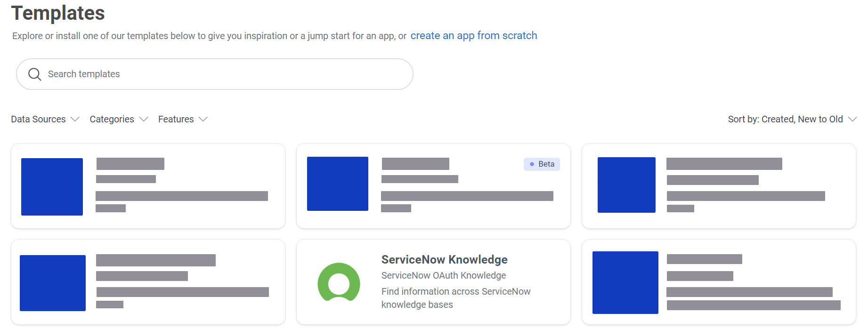Expand the Features filter dropdown
This screenshot has width=868, height=329.
[183, 119]
